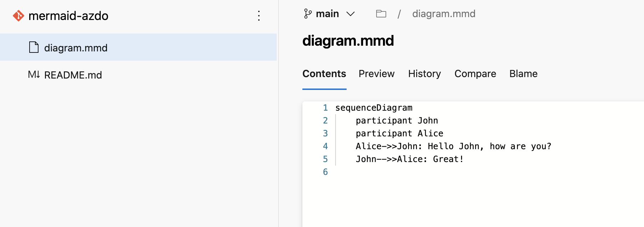Click the diagram.mmd breadcrumb path
The image size is (644, 227).
pos(444,14)
